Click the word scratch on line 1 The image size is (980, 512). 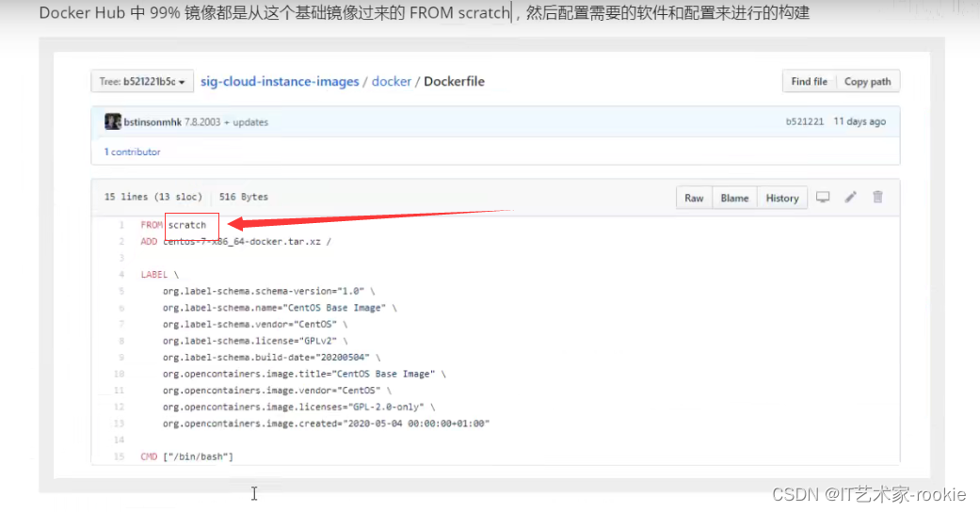(187, 225)
